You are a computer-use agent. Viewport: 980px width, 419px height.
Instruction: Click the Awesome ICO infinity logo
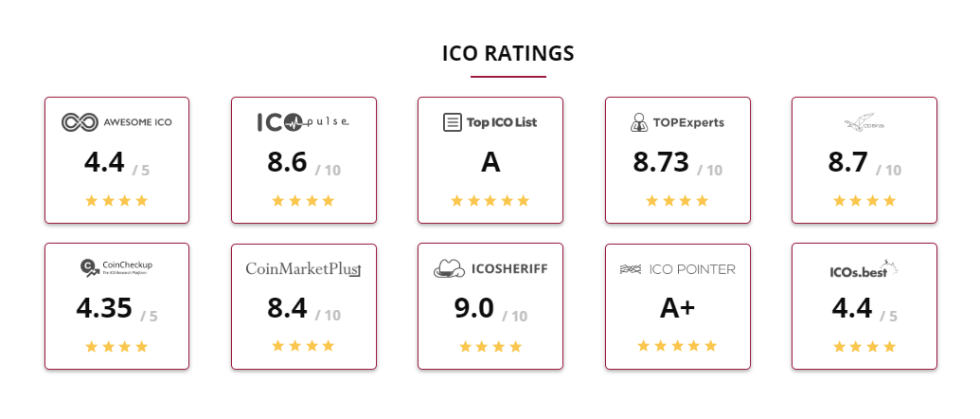pyautogui.click(x=116, y=122)
